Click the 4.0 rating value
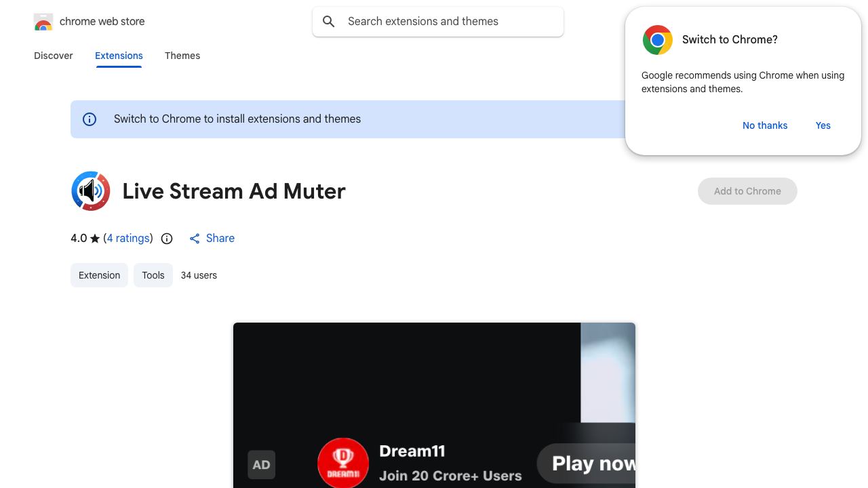This screenshot has height=488, width=868. pyautogui.click(x=79, y=239)
